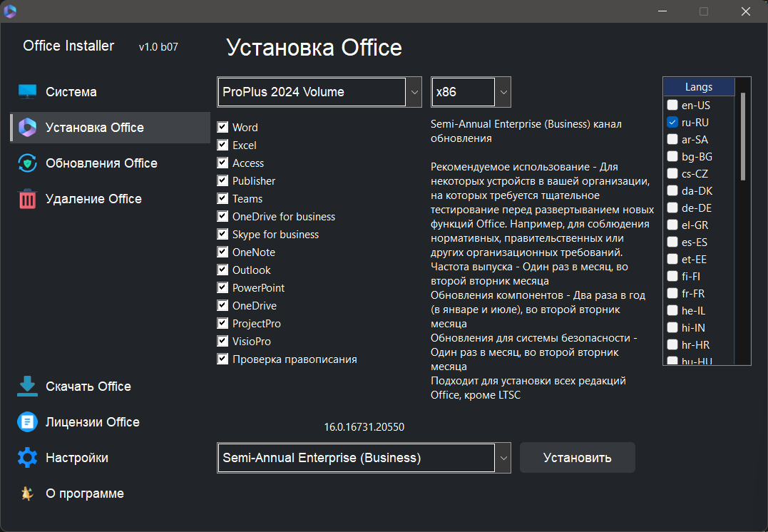Screen dimensions: 768x532
Task: Deselect the ru-RU language
Action: pos(672,121)
